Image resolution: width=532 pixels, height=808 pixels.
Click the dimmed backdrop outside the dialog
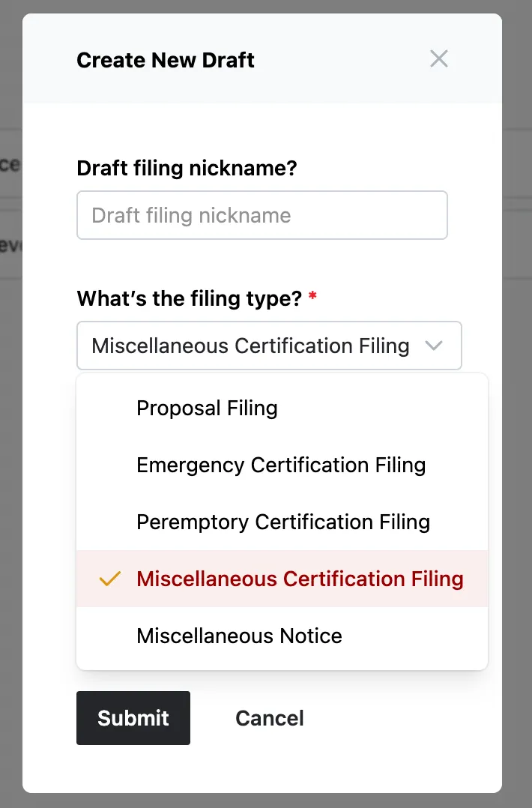pos(517,450)
